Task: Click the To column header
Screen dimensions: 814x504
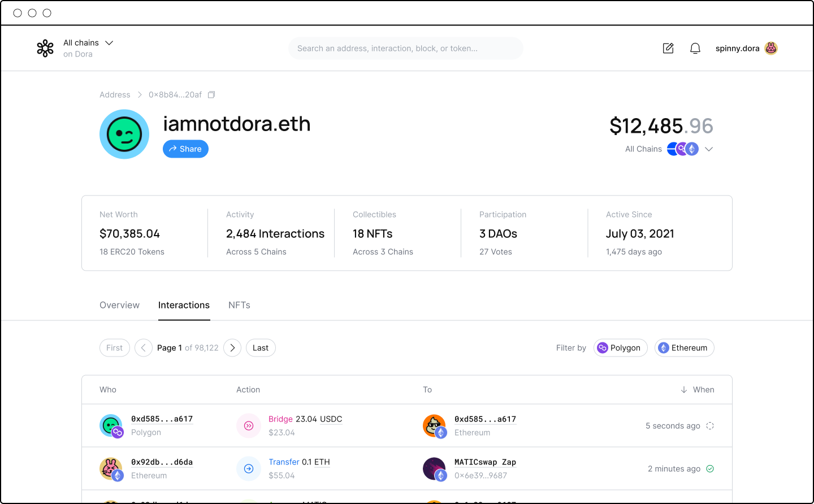Action: pyautogui.click(x=427, y=390)
